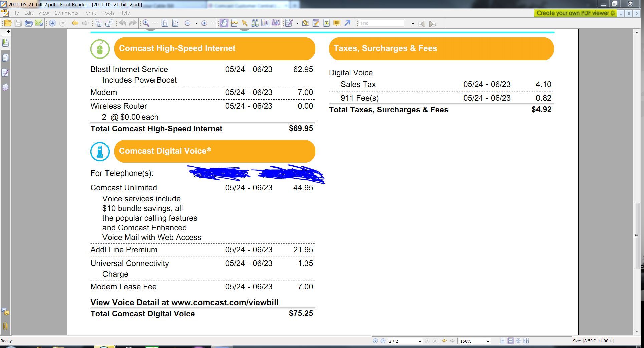Open the 150% zoom level dropdown
Screen dimensions: 644x348
pos(488,341)
